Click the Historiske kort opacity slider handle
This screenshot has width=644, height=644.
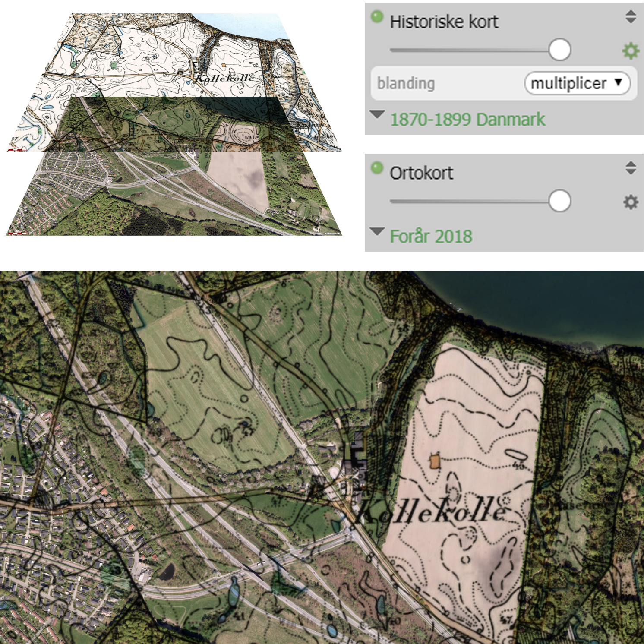(x=560, y=50)
